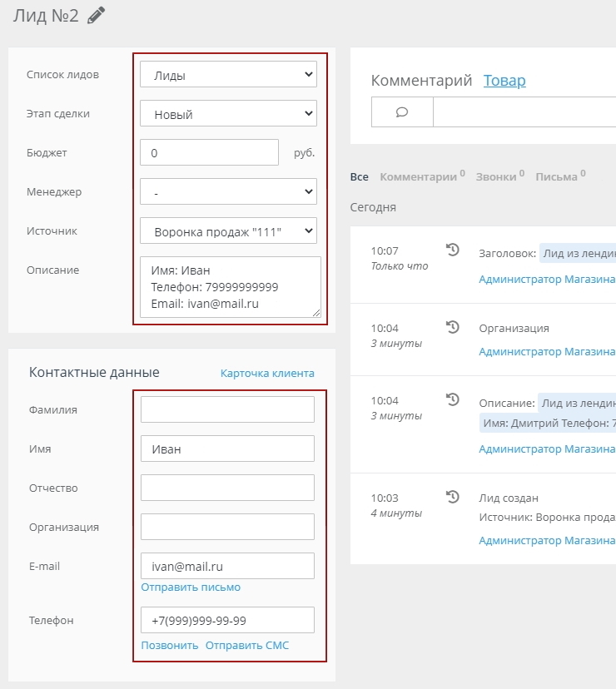Open Карточка клиента link

point(267,373)
